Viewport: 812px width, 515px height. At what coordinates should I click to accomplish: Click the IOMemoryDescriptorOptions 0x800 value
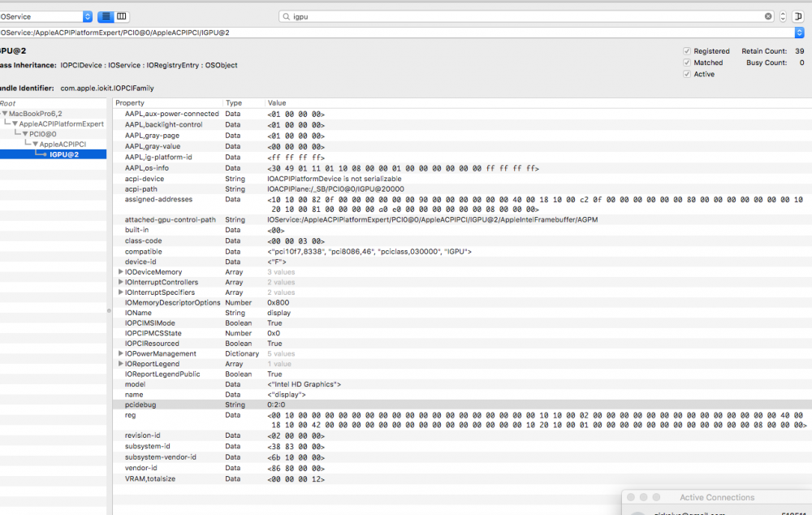[x=278, y=302]
